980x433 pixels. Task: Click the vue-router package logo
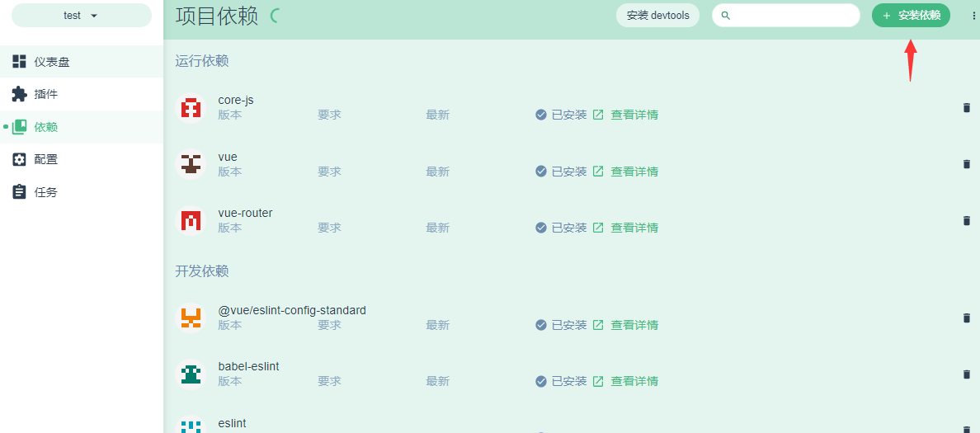tap(191, 220)
